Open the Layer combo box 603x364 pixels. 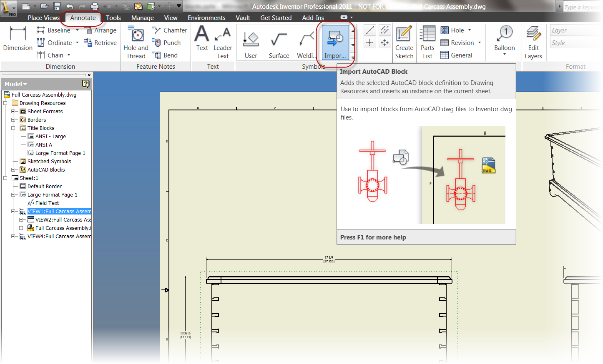(x=575, y=30)
